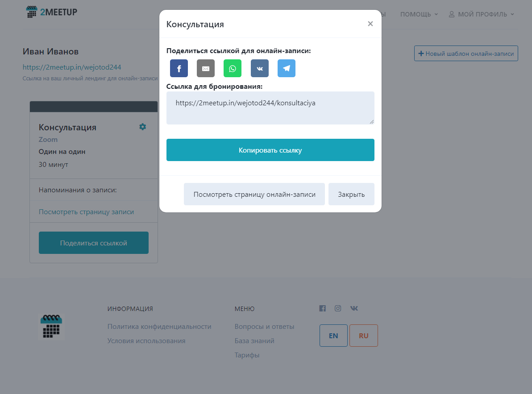
Task: Share booking link via WhatsApp icon
Action: click(233, 68)
